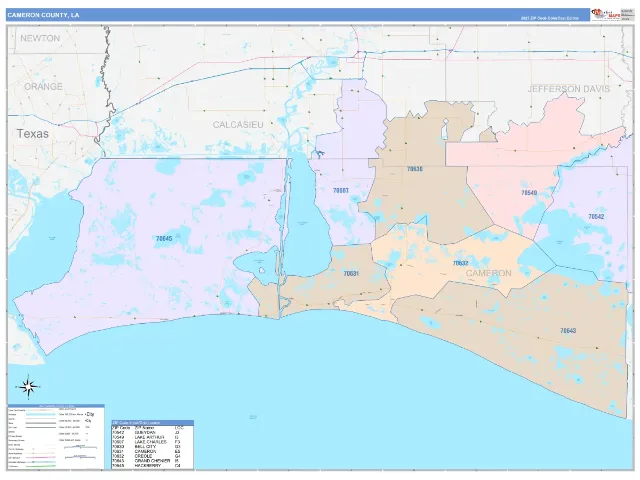Image resolution: width=640 pixels, height=480 pixels.
Task: Select the CAMERON COUNTY, LA title
Action: [x=43, y=15]
